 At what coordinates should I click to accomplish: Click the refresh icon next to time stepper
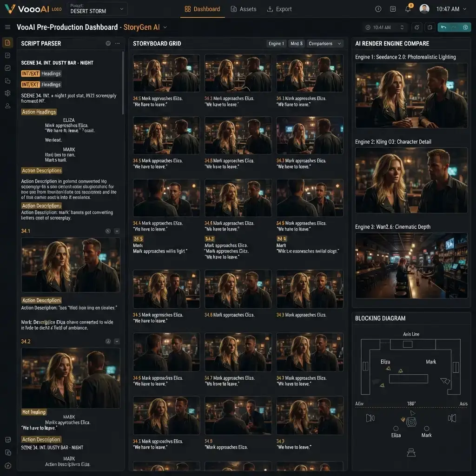pos(417,27)
